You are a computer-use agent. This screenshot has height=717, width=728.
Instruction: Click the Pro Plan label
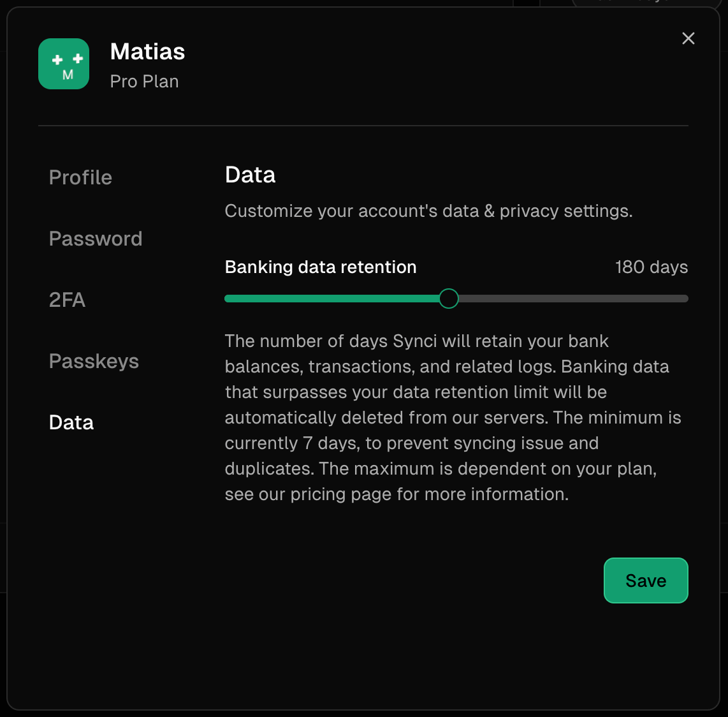click(x=145, y=81)
